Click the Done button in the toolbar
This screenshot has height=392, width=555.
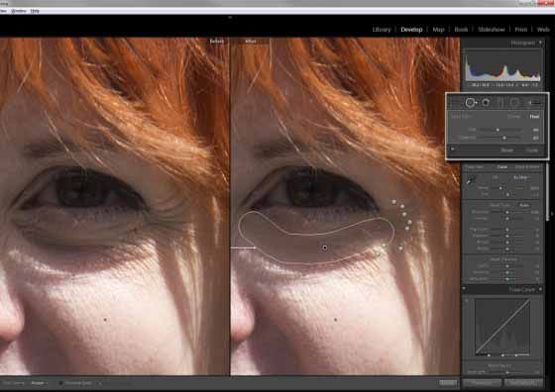point(448,383)
